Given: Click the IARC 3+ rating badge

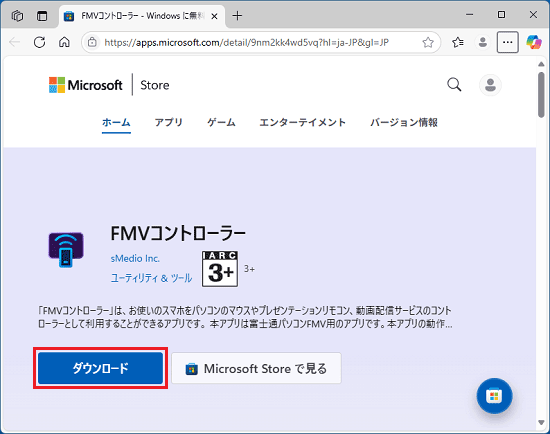Looking at the screenshot, I should click(x=220, y=269).
